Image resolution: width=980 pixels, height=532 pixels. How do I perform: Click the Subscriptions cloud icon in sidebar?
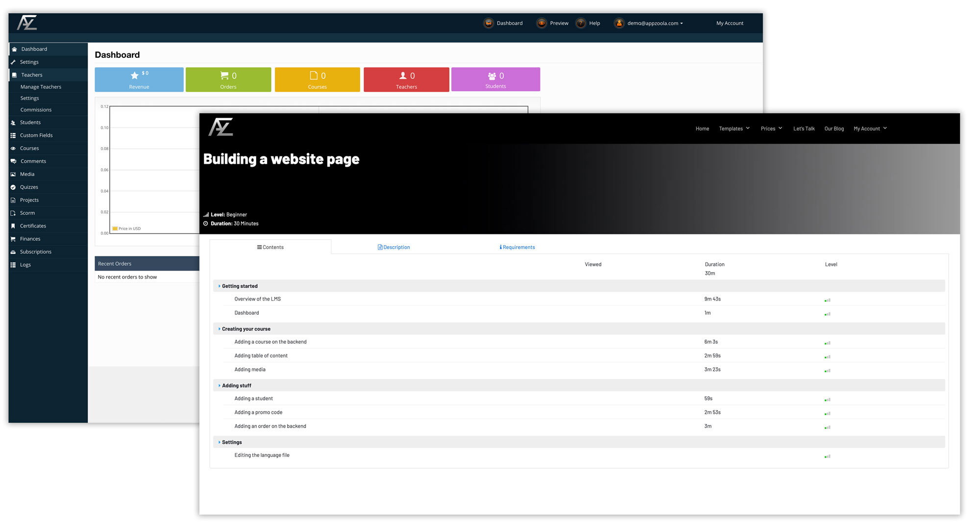pyautogui.click(x=13, y=252)
